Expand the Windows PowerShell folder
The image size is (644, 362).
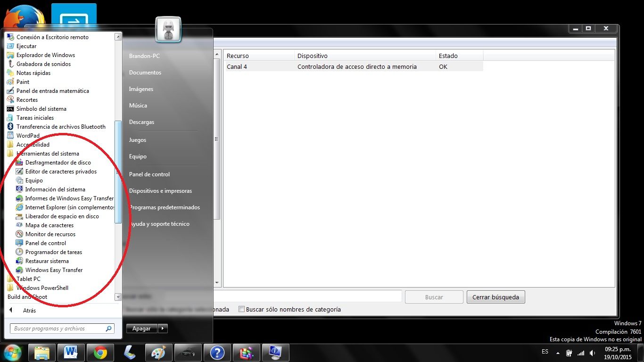[42, 288]
